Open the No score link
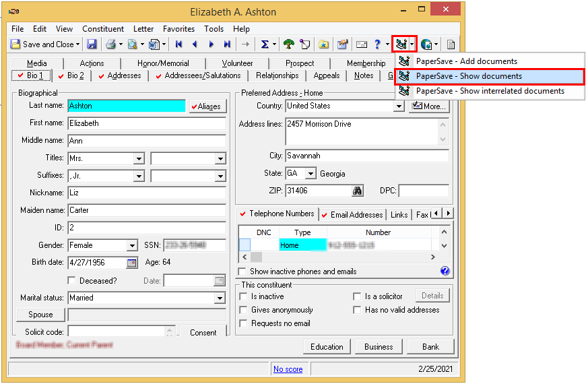The image size is (588, 386). [288, 369]
